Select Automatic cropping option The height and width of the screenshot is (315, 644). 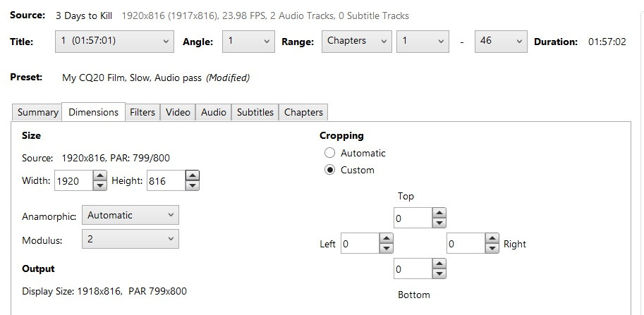click(x=329, y=153)
